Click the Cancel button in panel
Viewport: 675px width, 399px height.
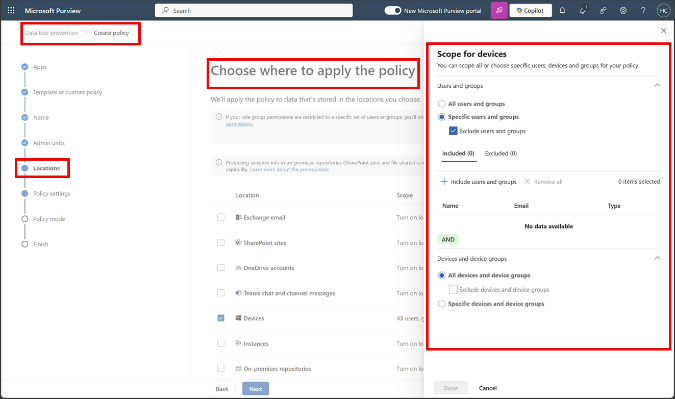click(x=488, y=388)
